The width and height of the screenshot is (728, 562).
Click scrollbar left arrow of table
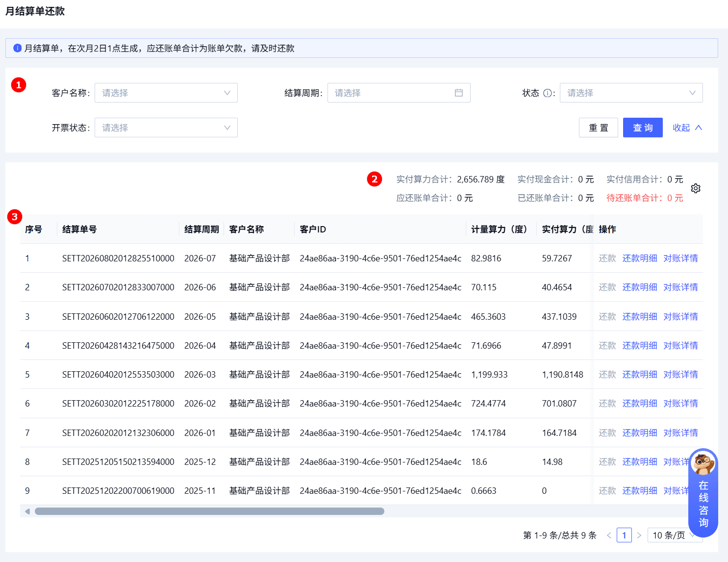tap(27, 511)
